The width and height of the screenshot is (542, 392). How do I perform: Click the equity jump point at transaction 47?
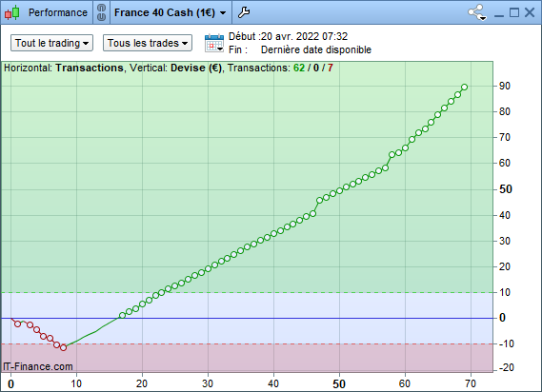coord(319,201)
